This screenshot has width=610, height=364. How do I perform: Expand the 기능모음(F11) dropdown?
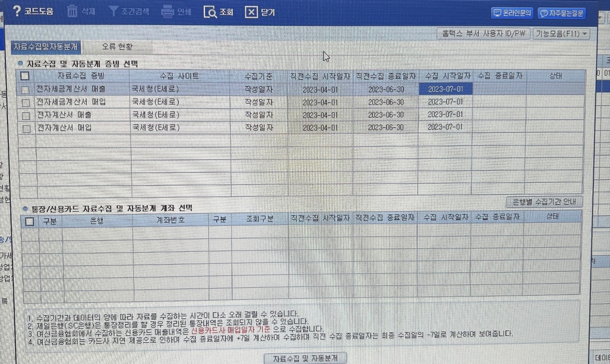click(x=562, y=34)
